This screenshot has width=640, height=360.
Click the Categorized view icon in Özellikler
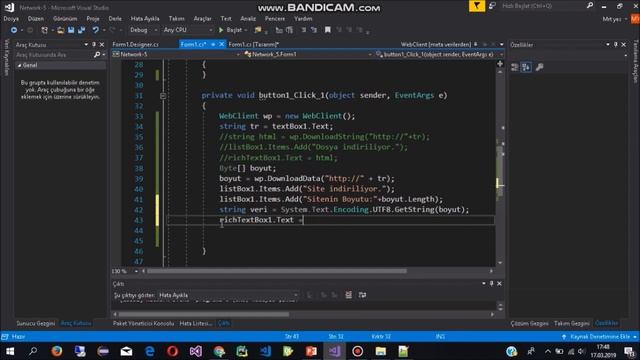pyautogui.click(x=514, y=67)
